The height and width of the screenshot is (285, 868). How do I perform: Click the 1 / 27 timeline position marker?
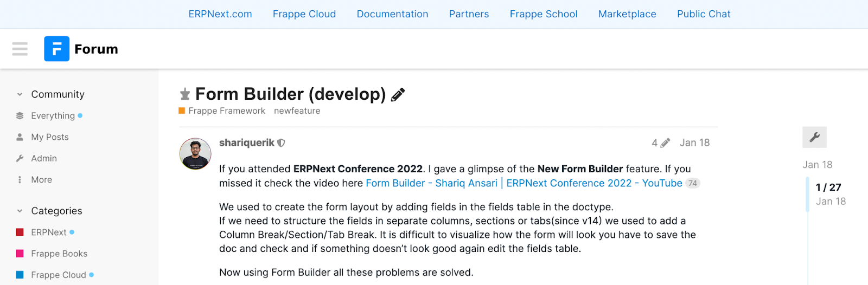point(828,187)
